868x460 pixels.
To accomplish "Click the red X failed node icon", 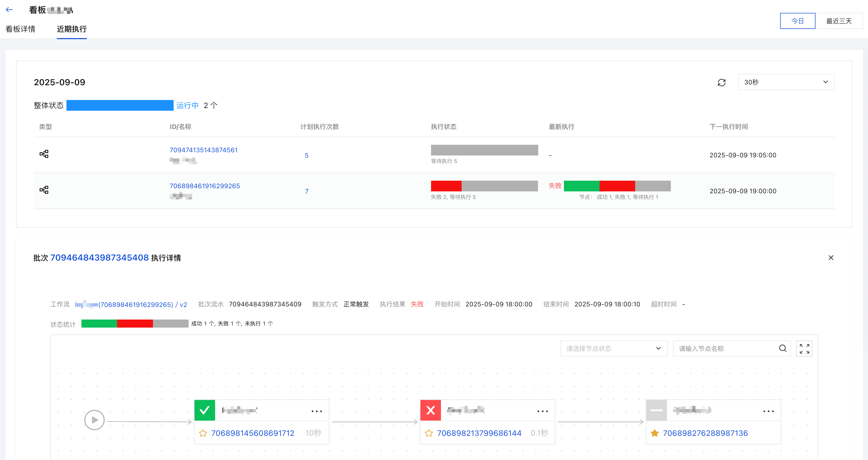I will pyautogui.click(x=430, y=410).
